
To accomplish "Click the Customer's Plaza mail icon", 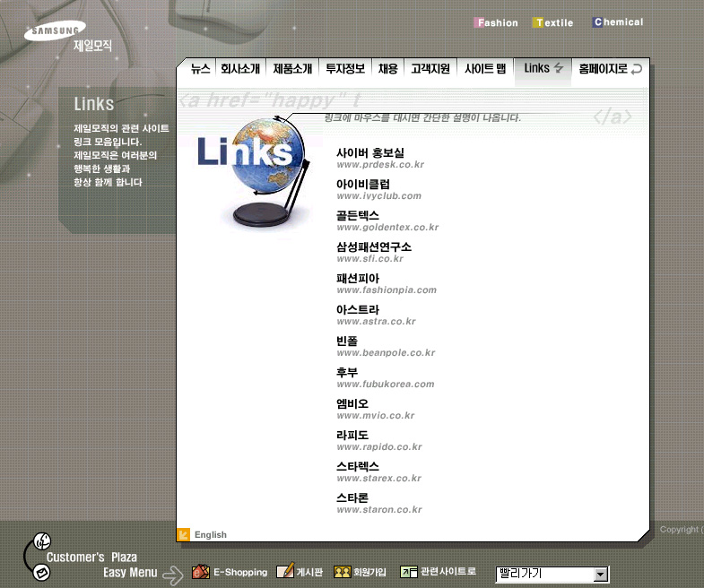I will point(42,572).
